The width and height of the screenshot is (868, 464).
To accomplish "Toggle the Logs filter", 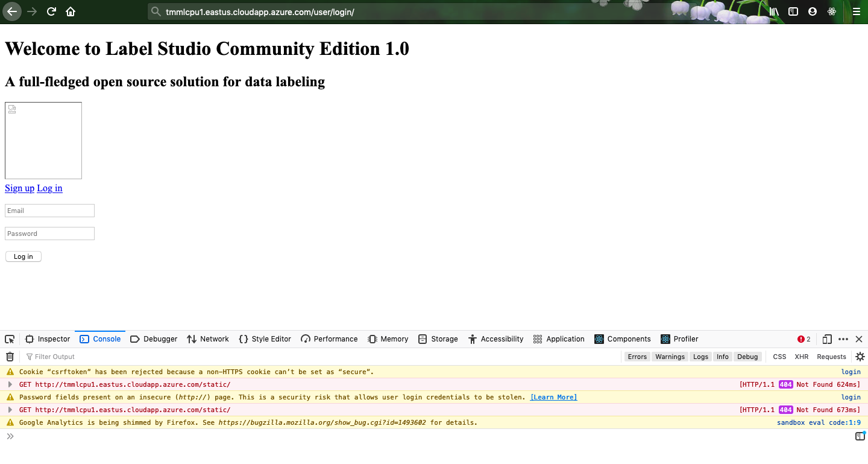I will click(700, 357).
